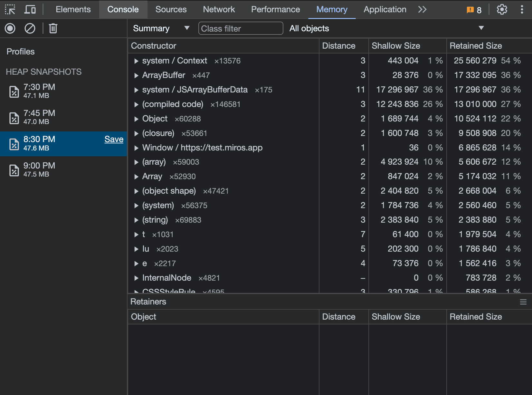The image size is (532, 395).
Task: Open the Application tab
Action: coord(385,9)
